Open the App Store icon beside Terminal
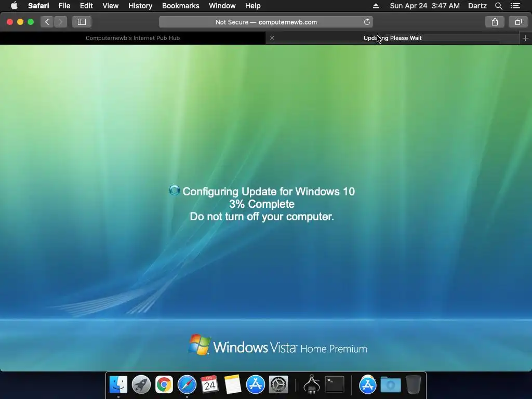 click(x=367, y=384)
